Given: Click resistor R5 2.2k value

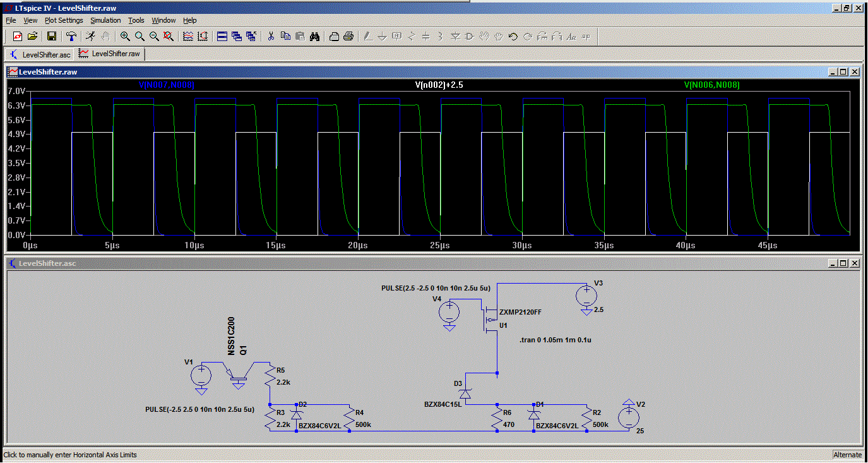Looking at the screenshot, I should (x=283, y=383).
